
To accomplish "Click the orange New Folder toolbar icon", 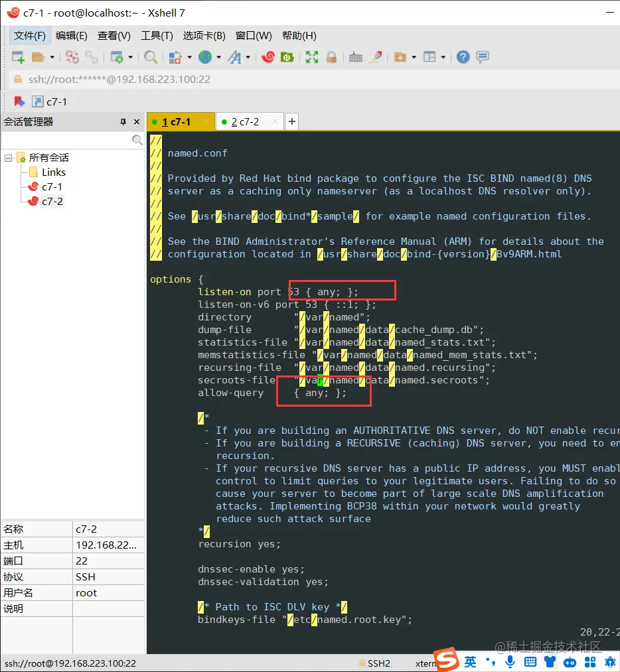I will pyautogui.click(x=400, y=57).
